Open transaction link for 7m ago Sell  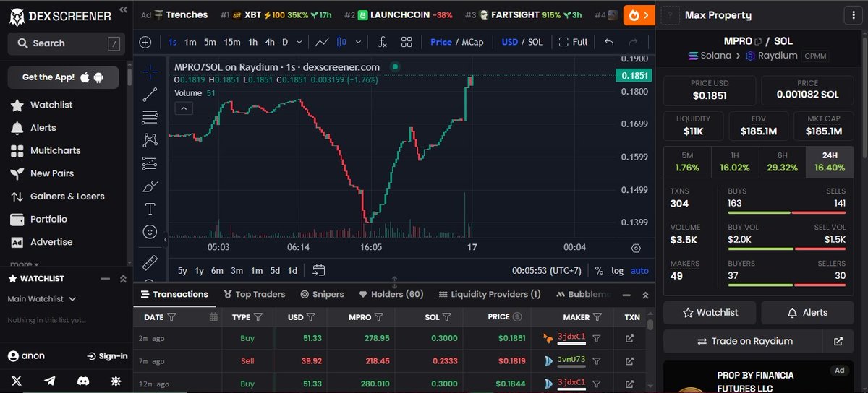[x=629, y=360]
